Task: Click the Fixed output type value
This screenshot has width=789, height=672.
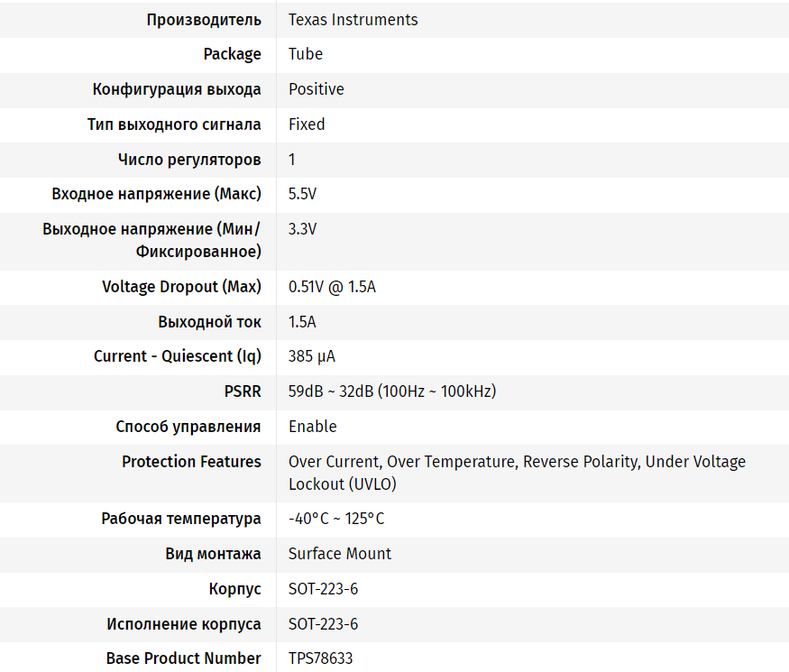Action: point(307,124)
